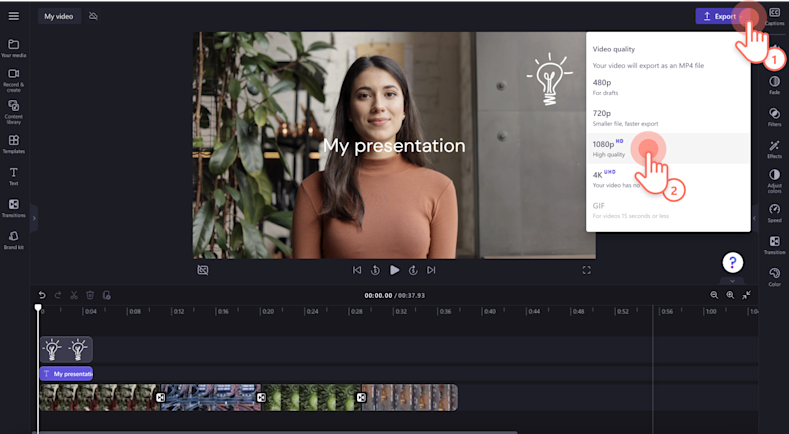Viewport: 789px width, 434px height.
Task: Open Your media panel
Action: [x=14, y=48]
